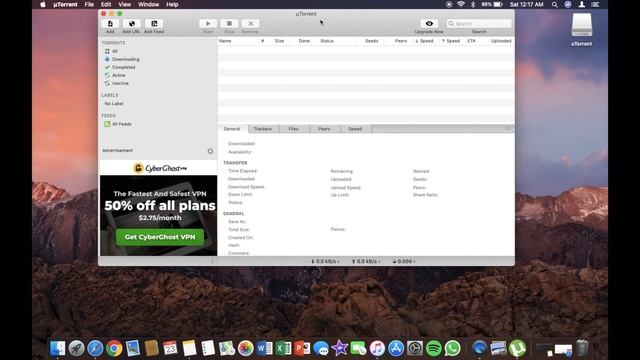Open Microsoft Word from the Dock
Image resolution: width=640 pixels, height=360 pixels.
tap(264, 348)
